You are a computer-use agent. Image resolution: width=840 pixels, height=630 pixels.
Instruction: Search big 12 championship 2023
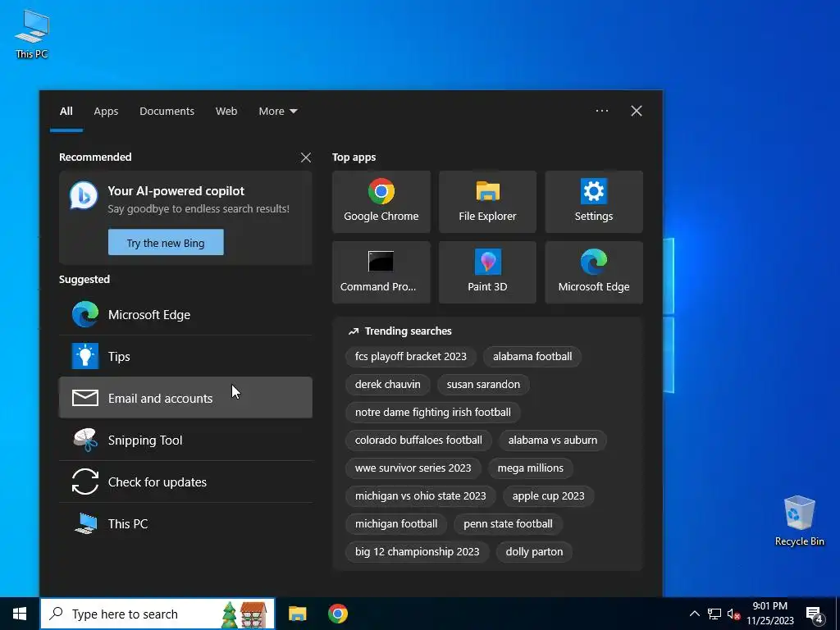417,551
